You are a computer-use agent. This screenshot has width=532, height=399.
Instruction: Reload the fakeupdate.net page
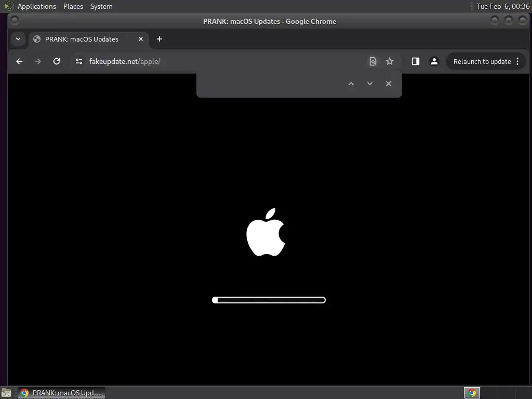(57, 61)
